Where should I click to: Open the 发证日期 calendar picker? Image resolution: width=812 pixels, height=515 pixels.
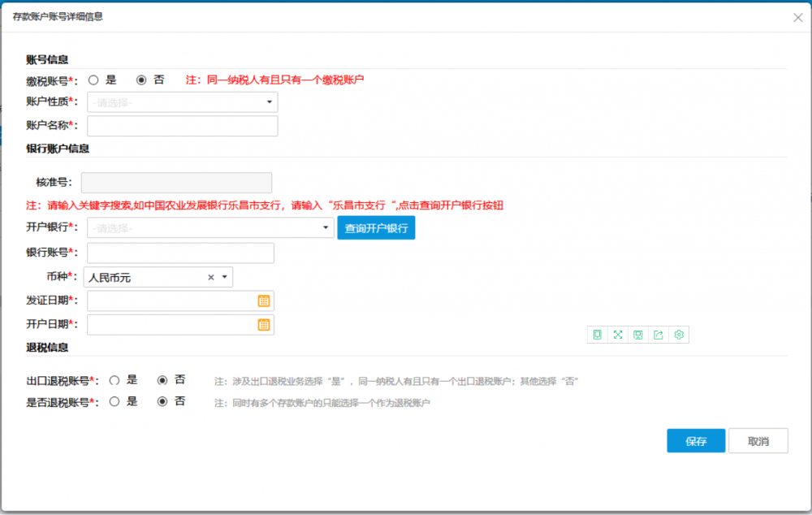[x=263, y=301]
